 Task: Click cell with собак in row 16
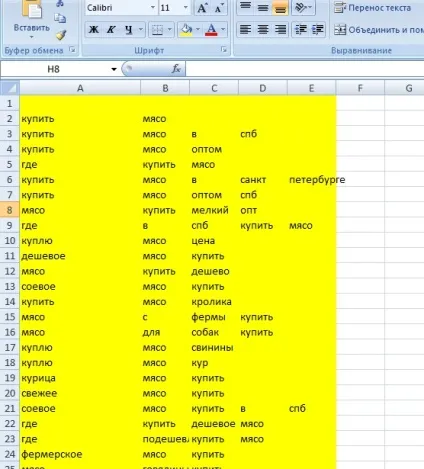tap(214, 332)
